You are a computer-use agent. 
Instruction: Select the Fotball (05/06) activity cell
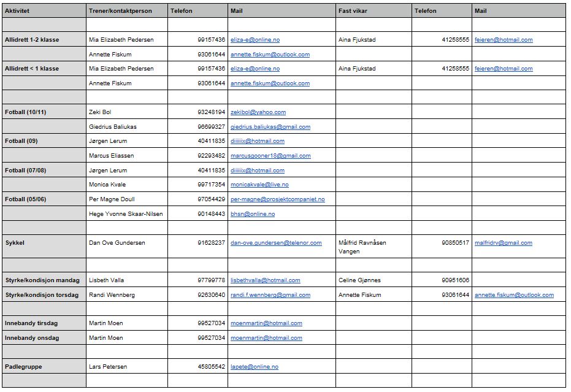[x=44, y=199]
